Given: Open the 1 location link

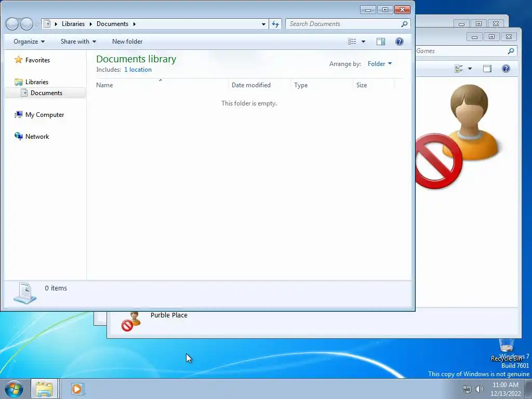Looking at the screenshot, I should [138, 70].
